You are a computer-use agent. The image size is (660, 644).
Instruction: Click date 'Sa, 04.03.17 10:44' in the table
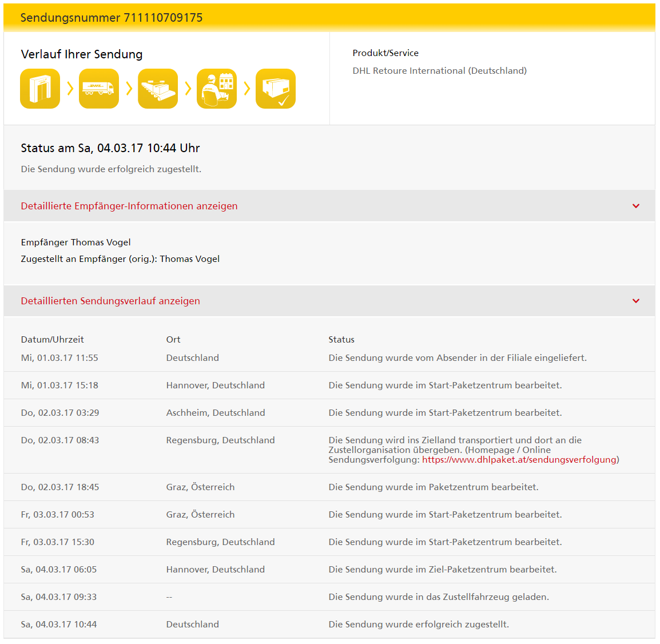(59, 624)
